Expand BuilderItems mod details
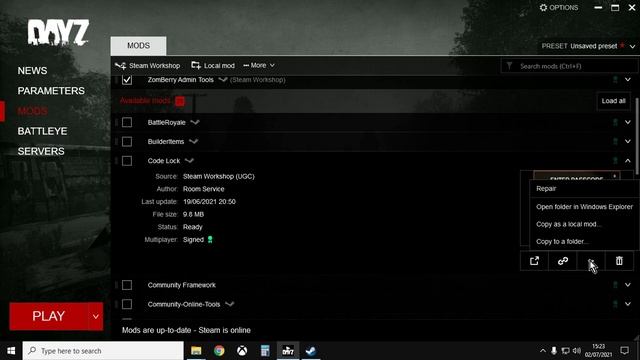The image size is (640, 360). pos(628,141)
